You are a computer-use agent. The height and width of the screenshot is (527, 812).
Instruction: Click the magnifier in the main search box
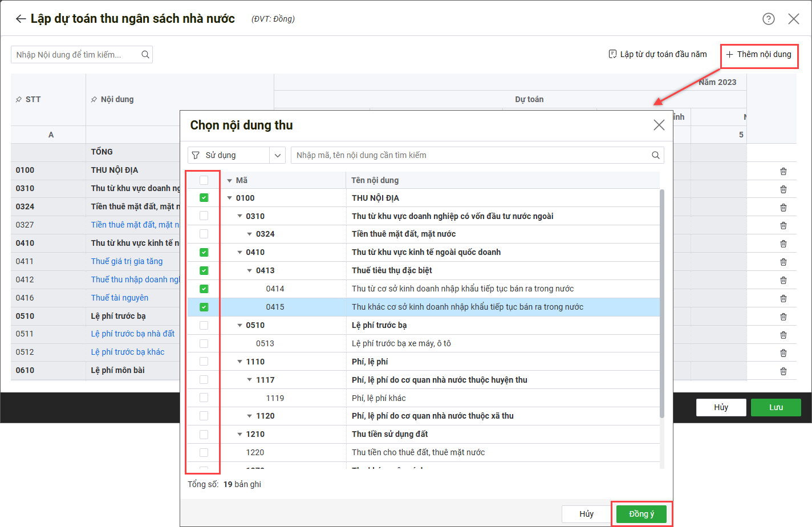point(145,55)
